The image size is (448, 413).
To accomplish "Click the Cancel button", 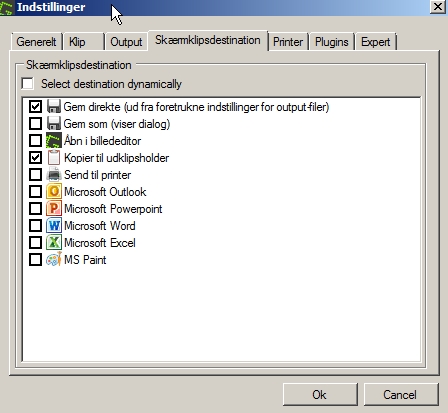I will [x=401, y=395].
